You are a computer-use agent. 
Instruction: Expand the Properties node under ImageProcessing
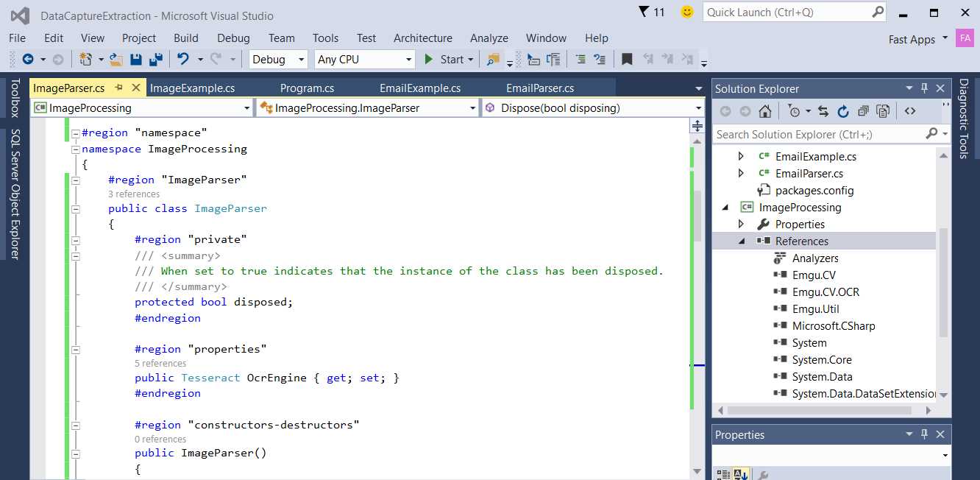click(x=742, y=224)
